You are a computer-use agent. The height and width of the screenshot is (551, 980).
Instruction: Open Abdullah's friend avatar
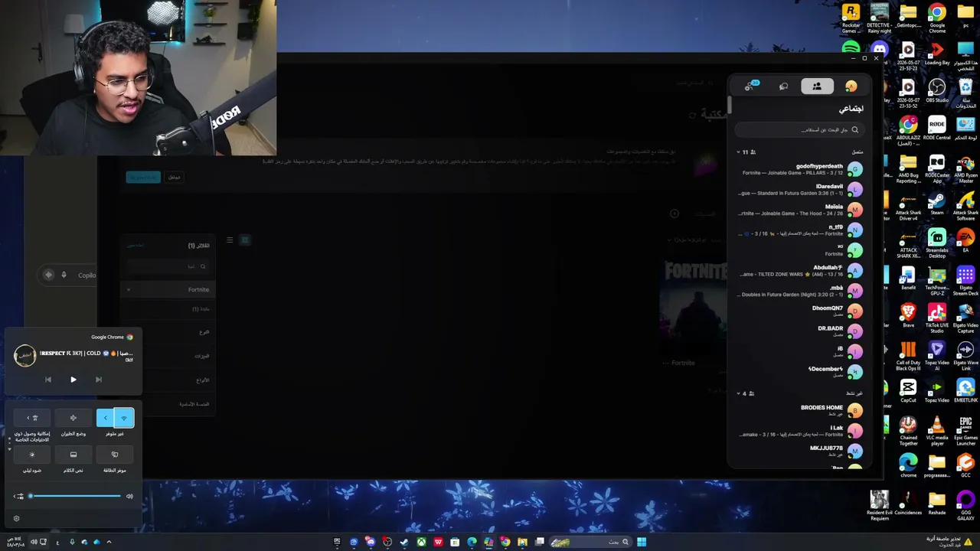click(854, 271)
